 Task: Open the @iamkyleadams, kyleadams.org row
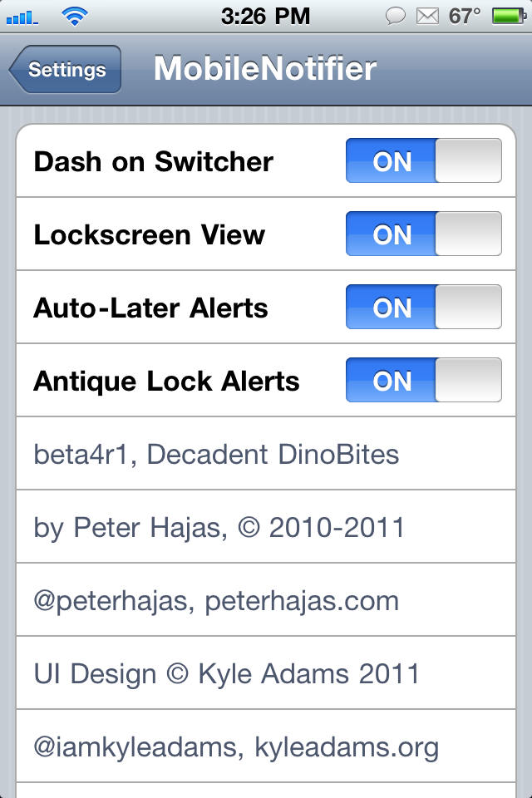click(266, 746)
